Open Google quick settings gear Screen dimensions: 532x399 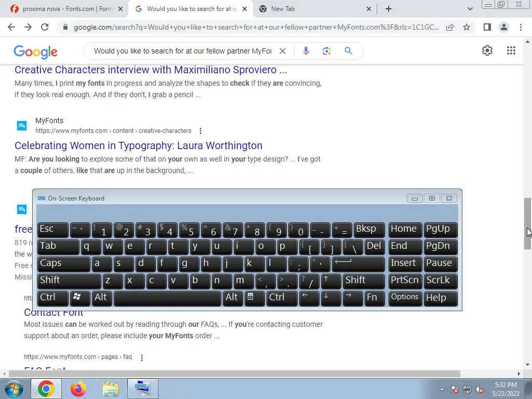(x=487, y=50)
